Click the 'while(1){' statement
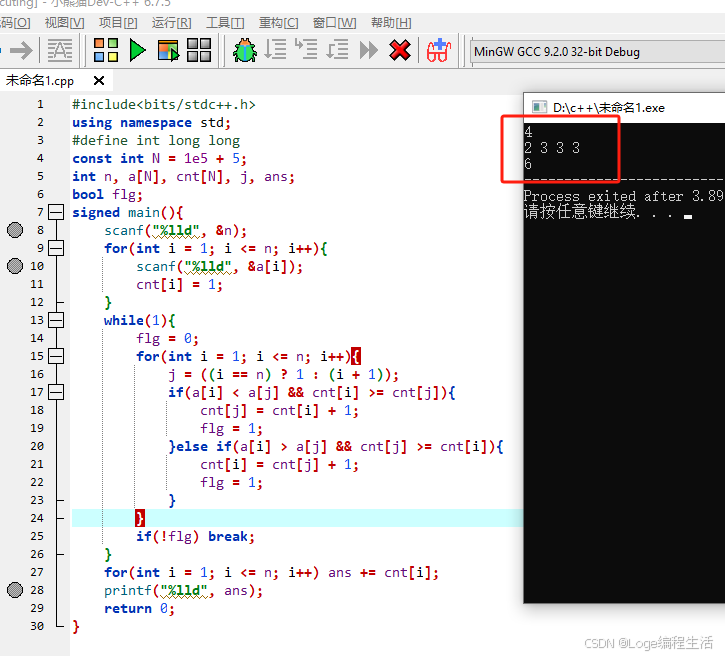The image size is (725, 656). [140, 320]
